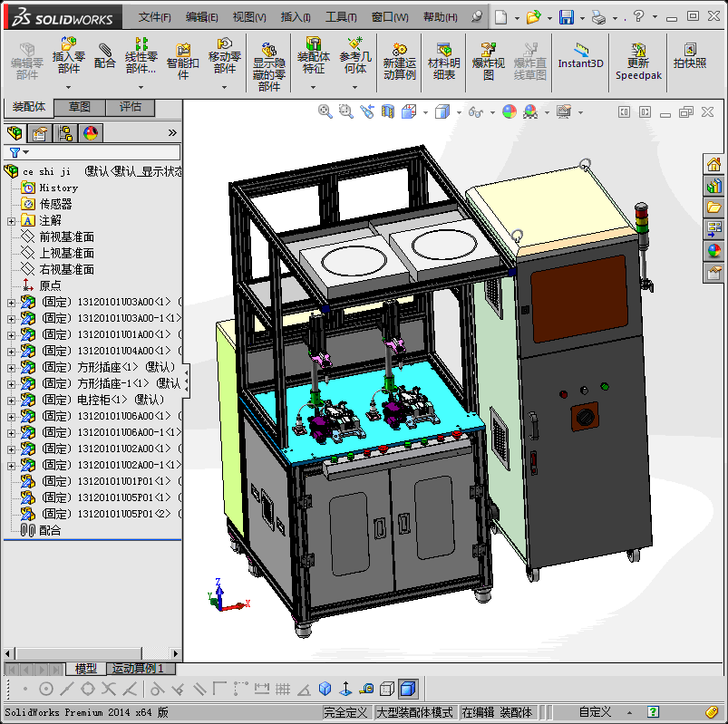Click Previous View icon

click(x=367, y=111)
